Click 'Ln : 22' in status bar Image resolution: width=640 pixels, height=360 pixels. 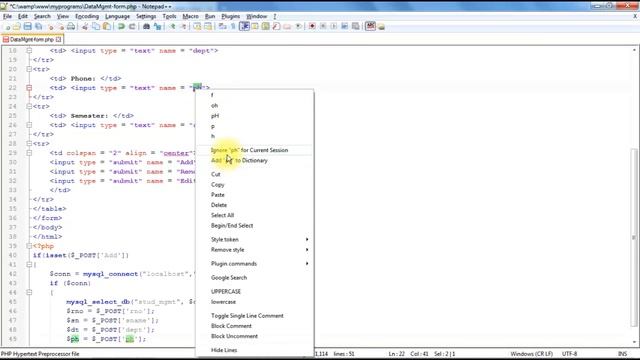(396, 354)
